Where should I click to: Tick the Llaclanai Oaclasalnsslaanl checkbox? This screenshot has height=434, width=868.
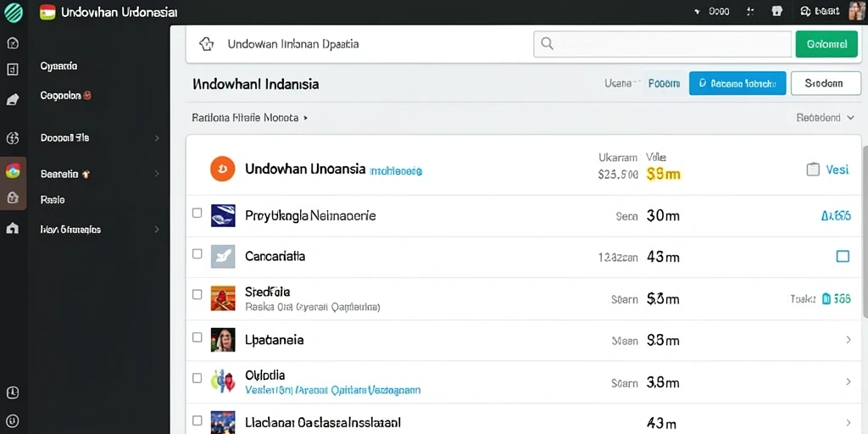197,420
